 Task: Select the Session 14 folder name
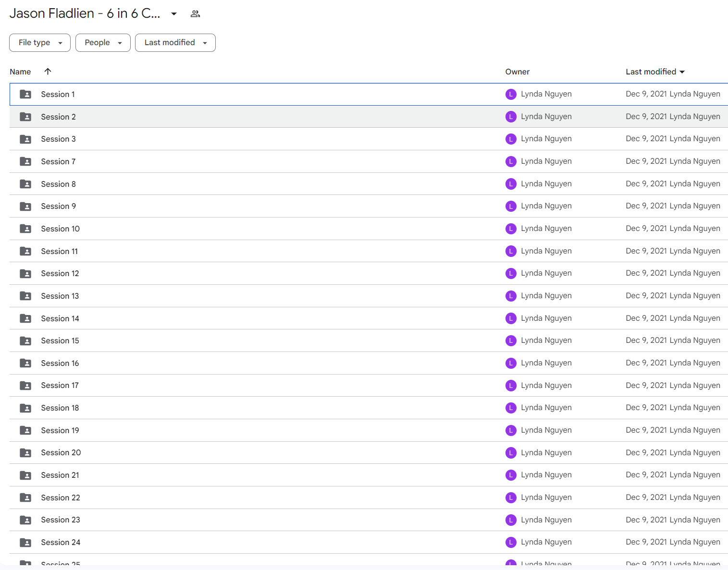click(x=60, y=318)
